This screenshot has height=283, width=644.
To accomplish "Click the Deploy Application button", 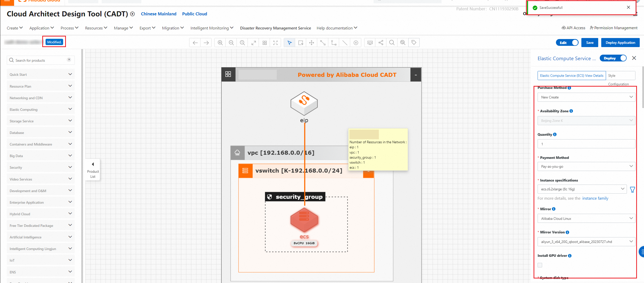I will tap(620, 43).
